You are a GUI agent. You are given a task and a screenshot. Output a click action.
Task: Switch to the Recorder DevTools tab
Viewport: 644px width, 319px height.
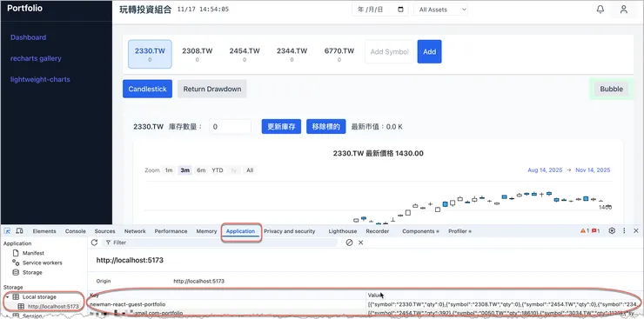[378, 231]
